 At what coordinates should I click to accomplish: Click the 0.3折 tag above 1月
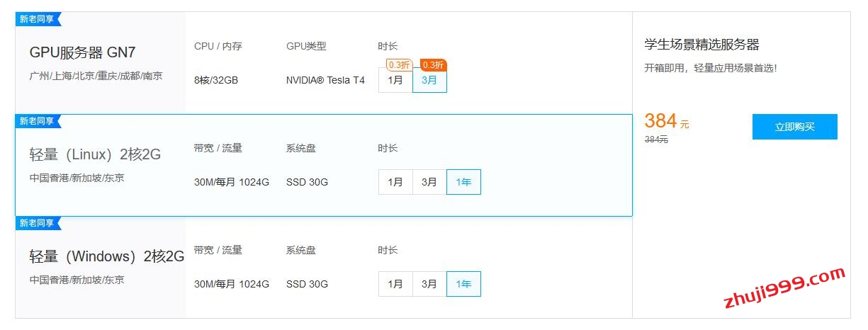pyautogui.click(x=399, y=64)
